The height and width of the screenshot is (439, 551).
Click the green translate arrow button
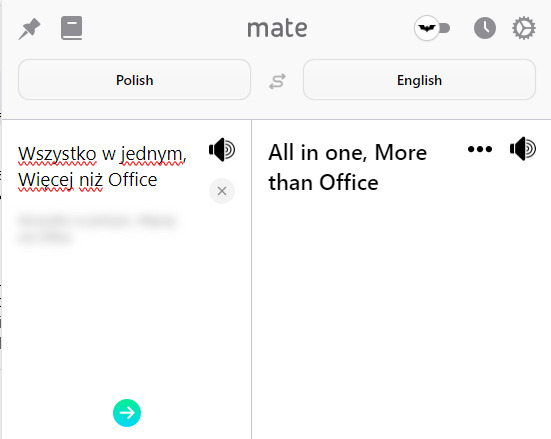tap(127, 413)
